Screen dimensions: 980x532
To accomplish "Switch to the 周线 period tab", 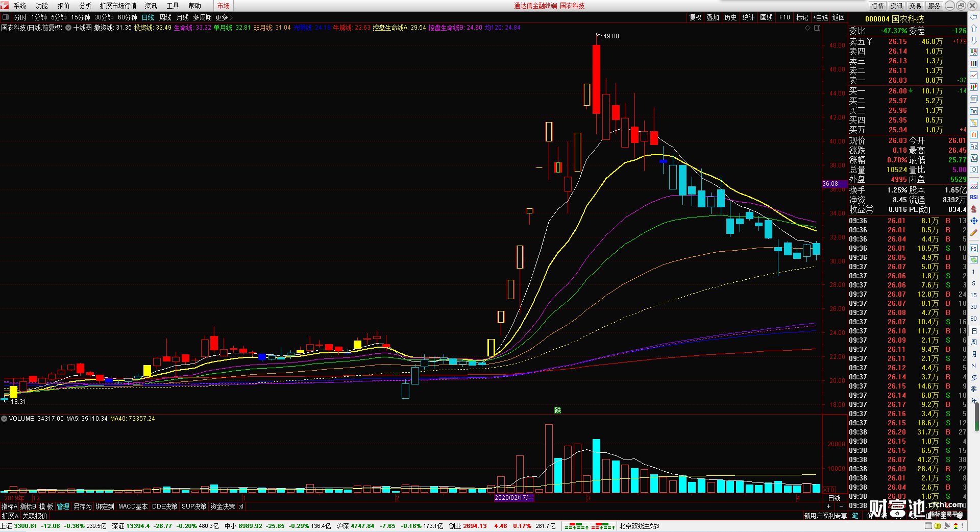I will pos(165,17).
